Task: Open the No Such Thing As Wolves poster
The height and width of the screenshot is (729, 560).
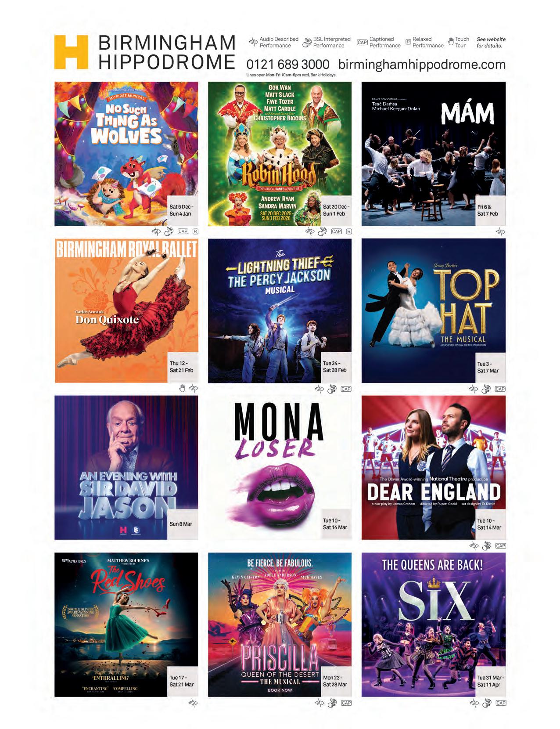Action: point(126,154)
